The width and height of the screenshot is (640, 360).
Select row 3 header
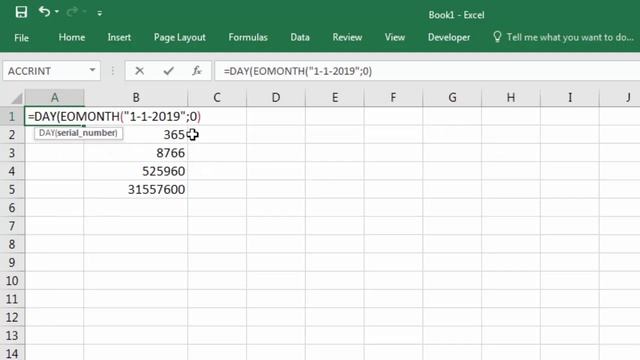coord(12,153)
